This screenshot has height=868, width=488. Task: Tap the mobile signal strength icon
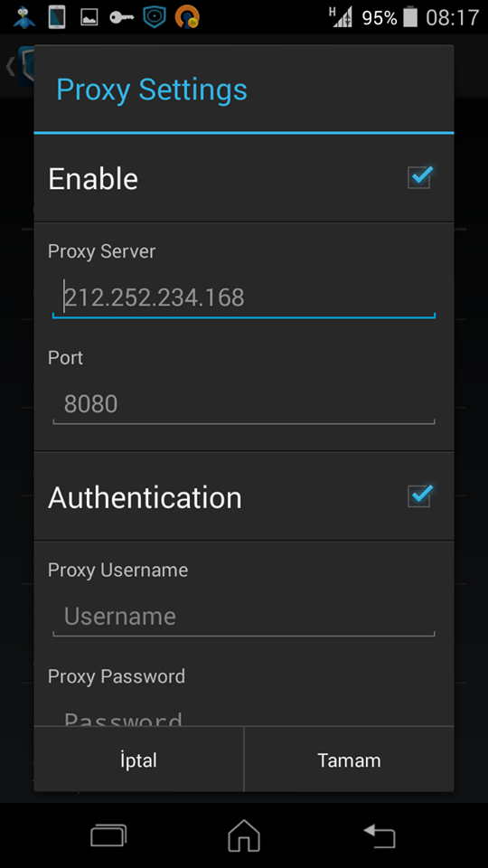(x=341, y=17)
